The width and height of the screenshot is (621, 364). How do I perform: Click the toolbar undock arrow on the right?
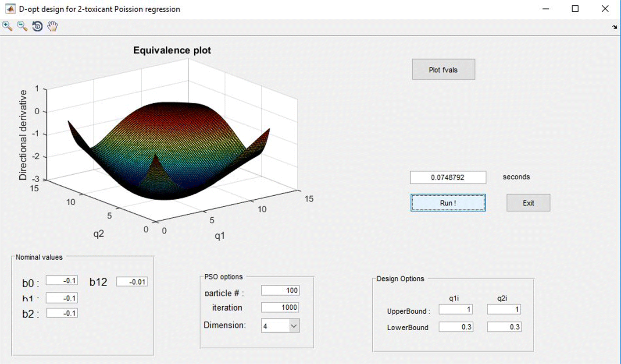tap(614, 26)
